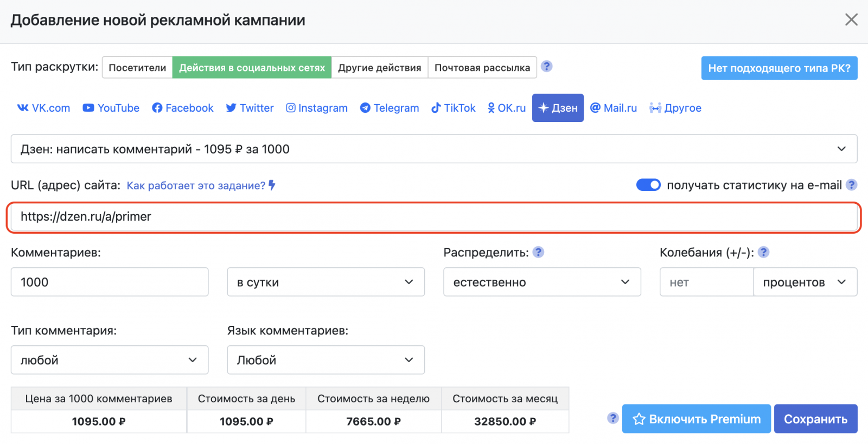This screenshot has height=444, width=868.
Task: Click the site URL input field
Action: click(434, 217)
